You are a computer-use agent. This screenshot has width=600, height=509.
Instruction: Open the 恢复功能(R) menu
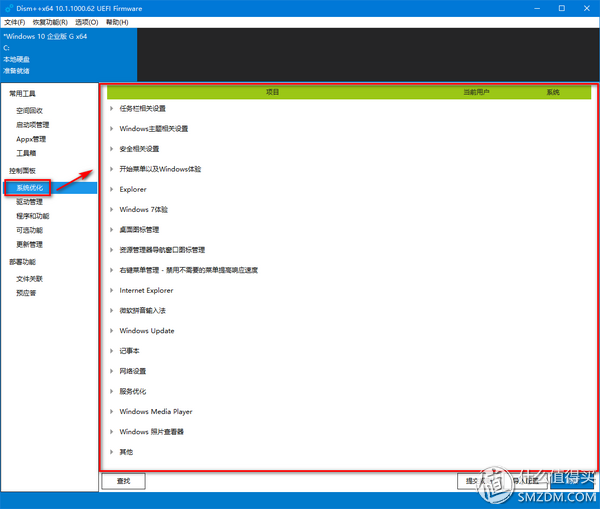point(50,22)
